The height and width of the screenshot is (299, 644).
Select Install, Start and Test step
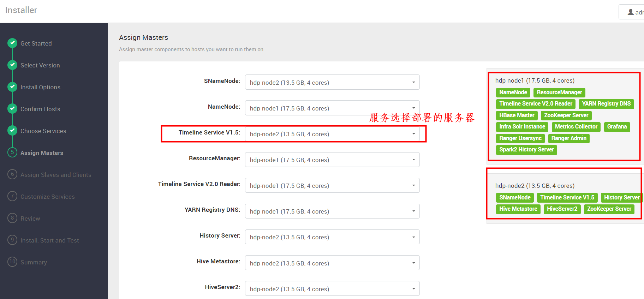50,240
